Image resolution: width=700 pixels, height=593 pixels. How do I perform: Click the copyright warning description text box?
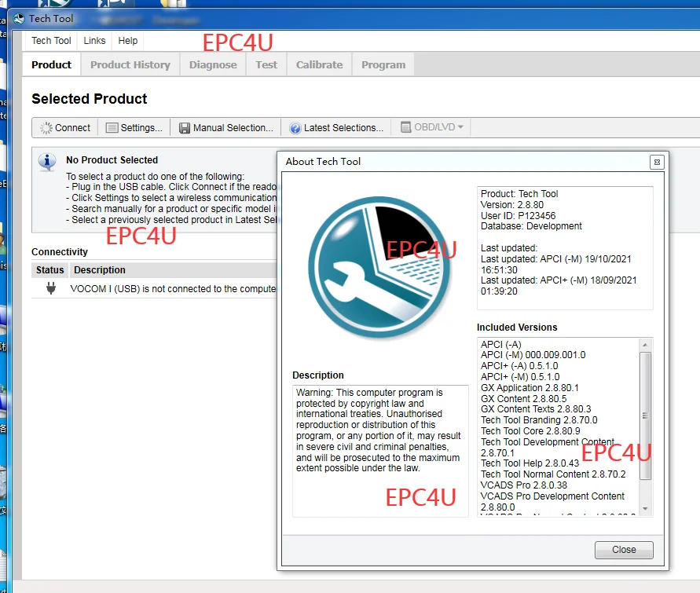380,451
